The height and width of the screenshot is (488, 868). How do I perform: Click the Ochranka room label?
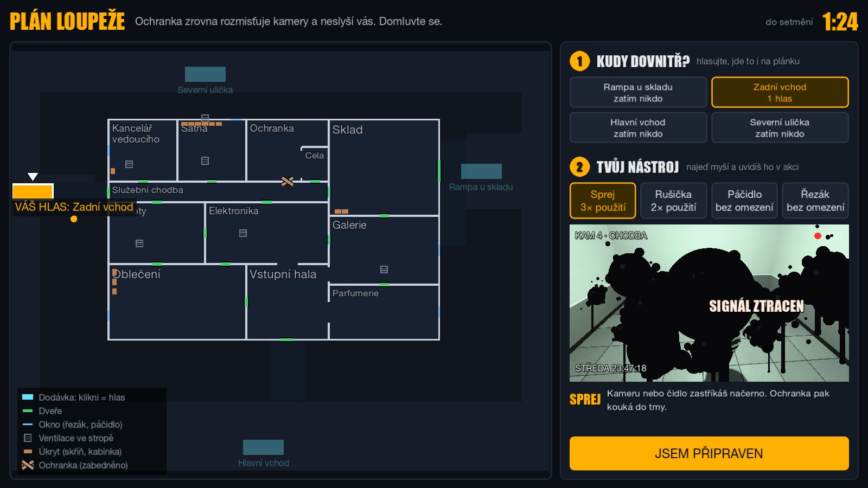coord(272,129)
